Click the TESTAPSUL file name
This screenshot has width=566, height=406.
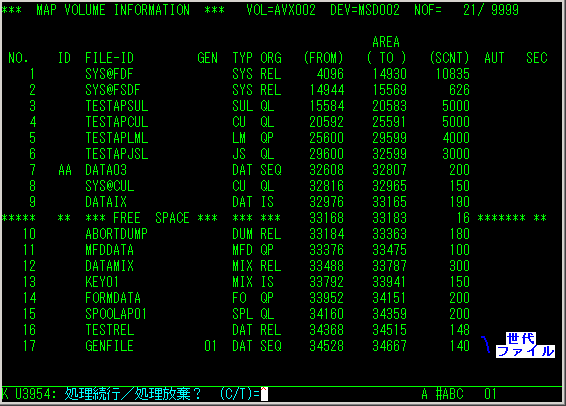click(117, 106)
